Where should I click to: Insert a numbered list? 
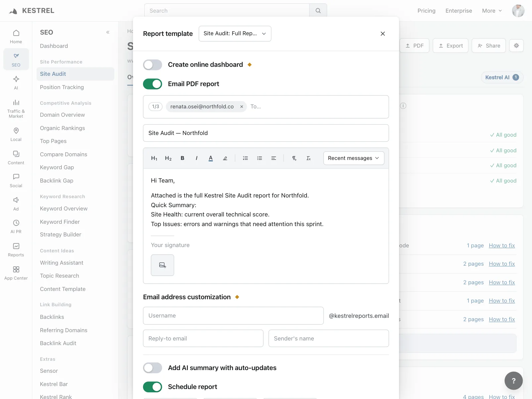245,158
